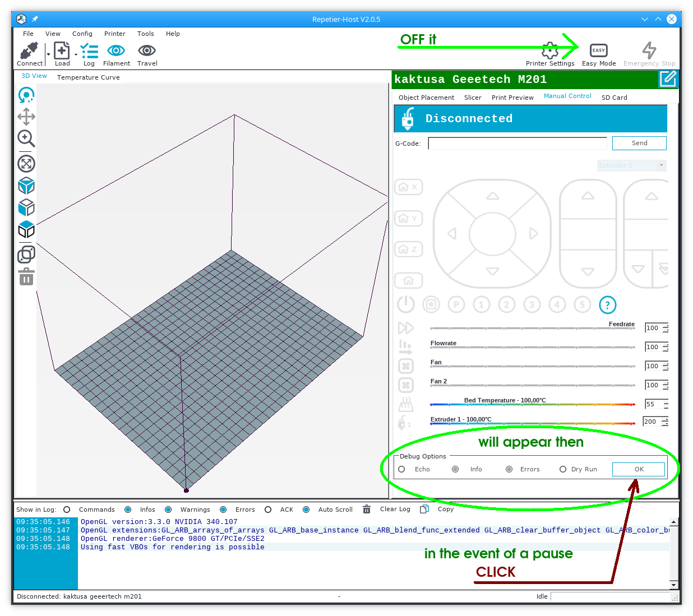693x616 pixels.
Task: Switch to isometric cube view
Action: [26, 186]
